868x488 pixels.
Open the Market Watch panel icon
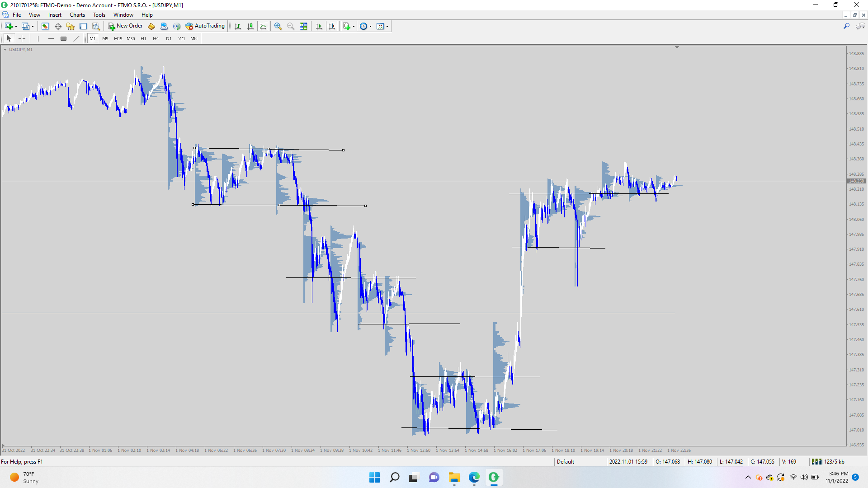coord(45,26)
